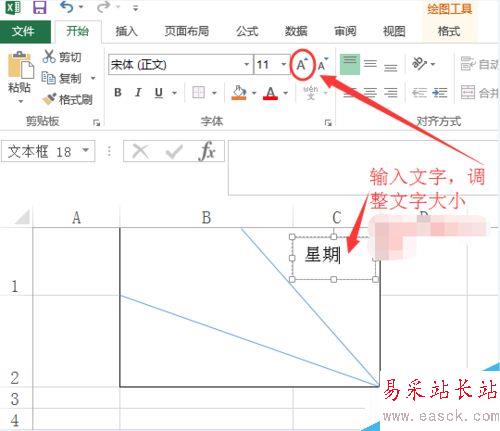Increase font size with the large A
The width and height of the screenshot is (500, 431).
click(x=302, y=64)
